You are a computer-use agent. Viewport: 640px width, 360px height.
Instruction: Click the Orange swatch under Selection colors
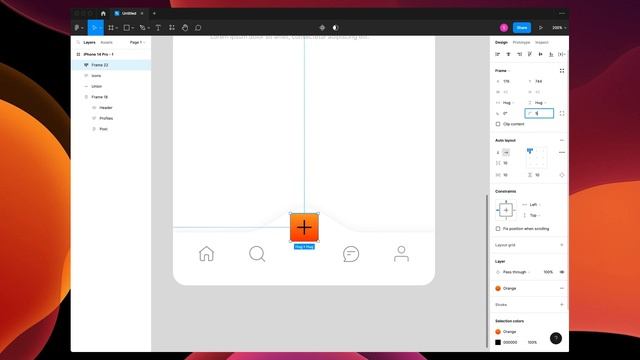coord(498,331)
